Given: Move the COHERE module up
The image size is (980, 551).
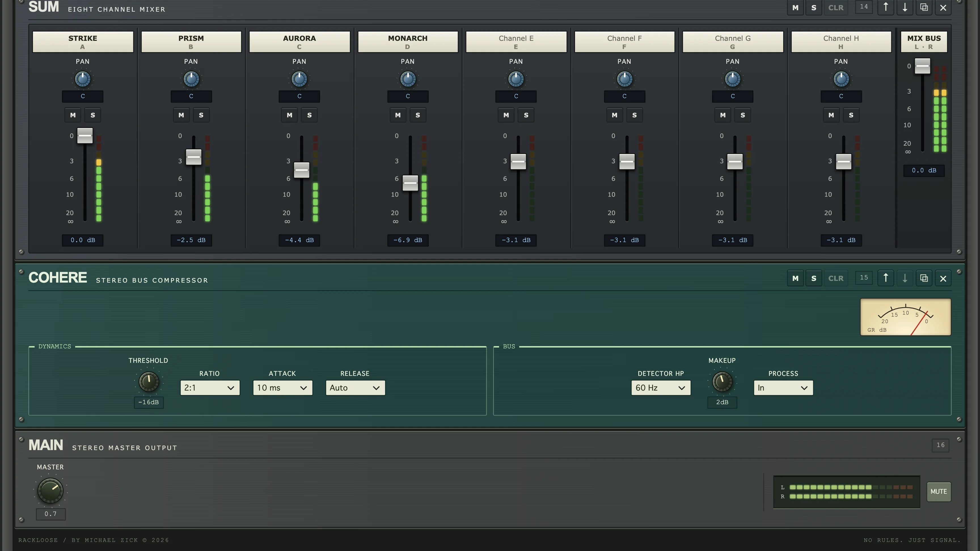Looking at the screenshot, I should point(886,278).
